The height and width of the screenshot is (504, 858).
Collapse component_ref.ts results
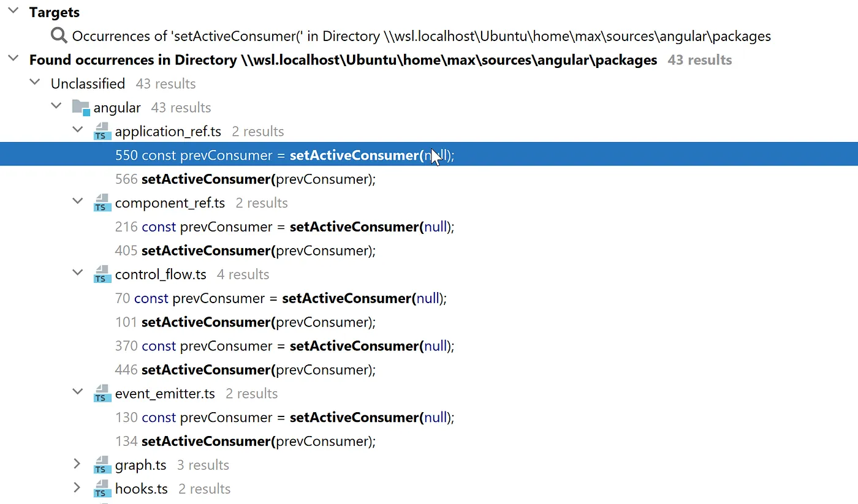click(x=77, y=201)
